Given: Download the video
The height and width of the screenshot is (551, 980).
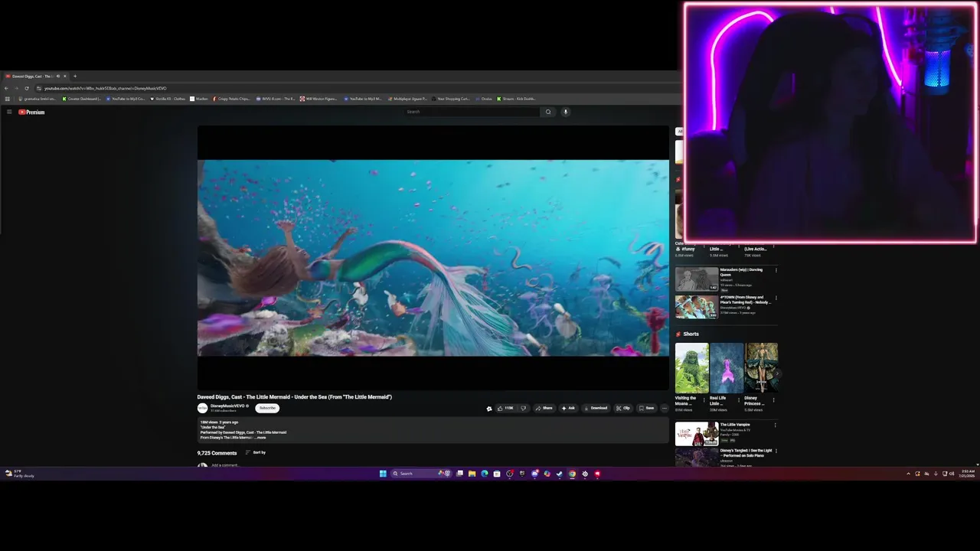Looking at the screenshot, I should pyautogui.click(x=596, y=408).
